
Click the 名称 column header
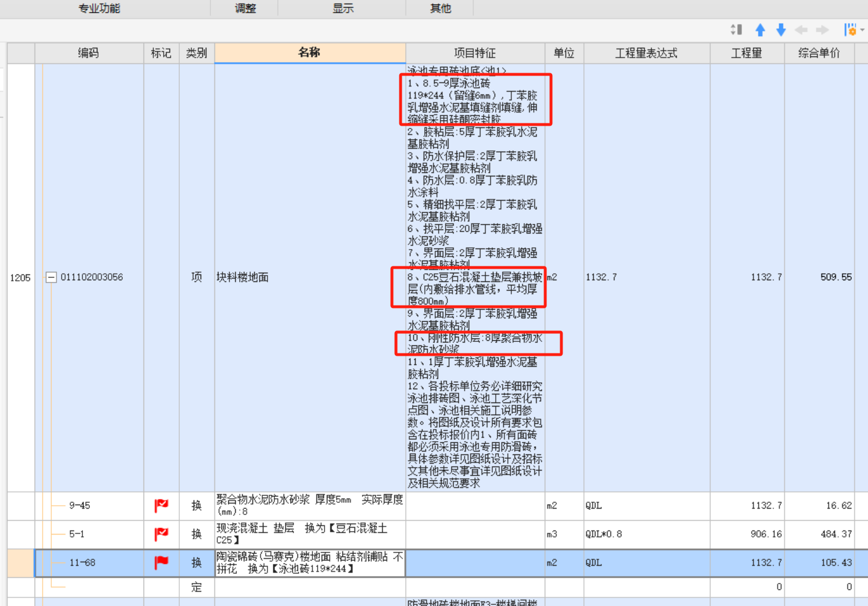pos(310,52)
